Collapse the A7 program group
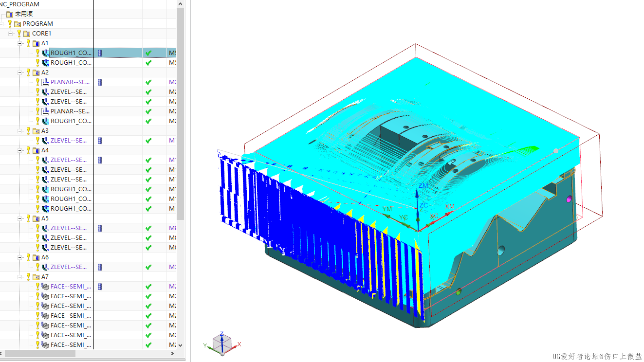 point(20,277)
